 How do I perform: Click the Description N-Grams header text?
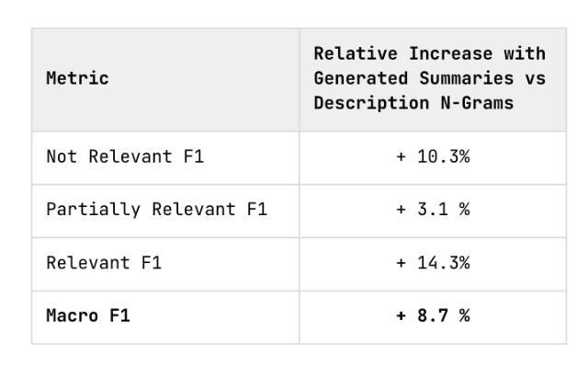tap(413, 103)
